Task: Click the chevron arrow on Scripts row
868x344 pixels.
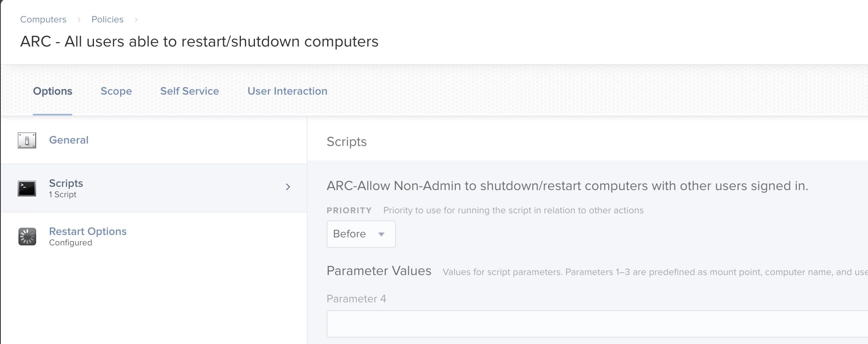Action: [288, 187]
